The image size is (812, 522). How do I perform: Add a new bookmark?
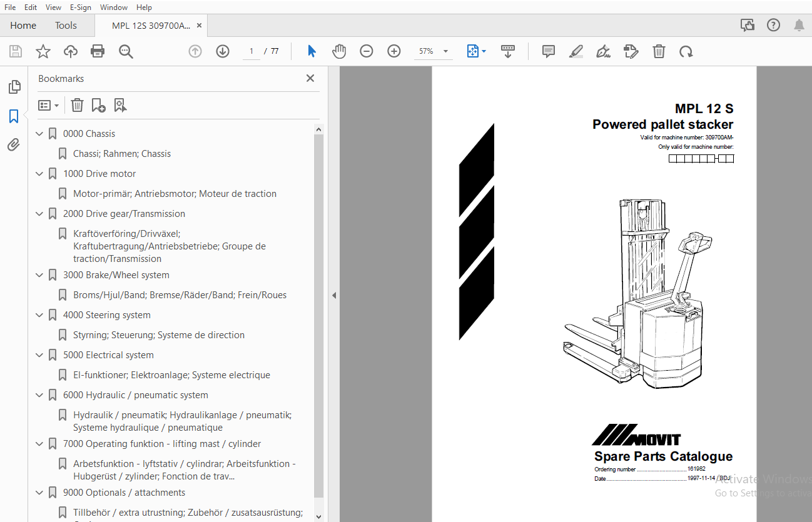point(98,105)
